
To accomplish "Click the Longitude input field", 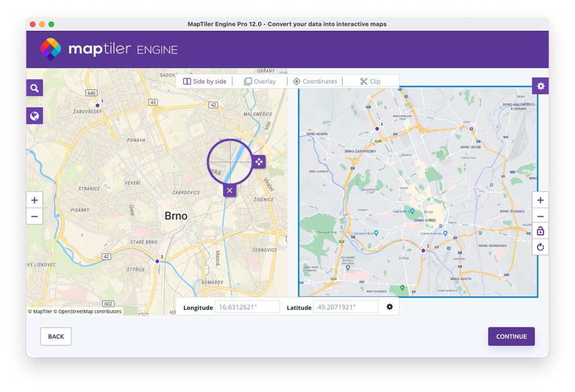I will 248,306.
